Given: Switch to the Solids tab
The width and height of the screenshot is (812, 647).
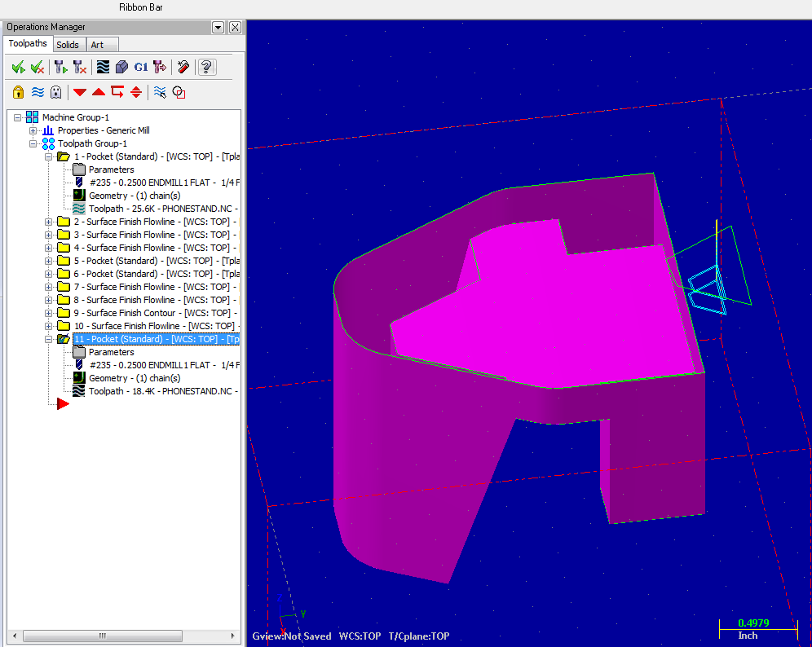Looking at the screenshot, I should 68,45.
